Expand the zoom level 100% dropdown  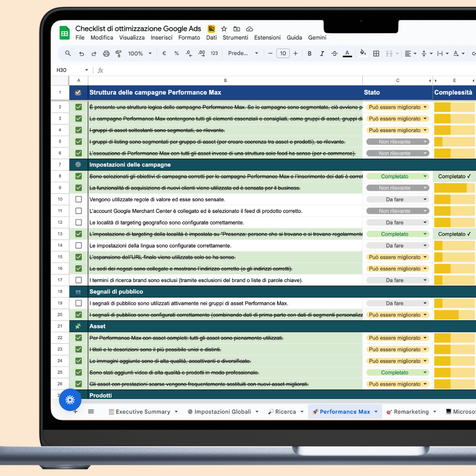[x=150, y=54]
